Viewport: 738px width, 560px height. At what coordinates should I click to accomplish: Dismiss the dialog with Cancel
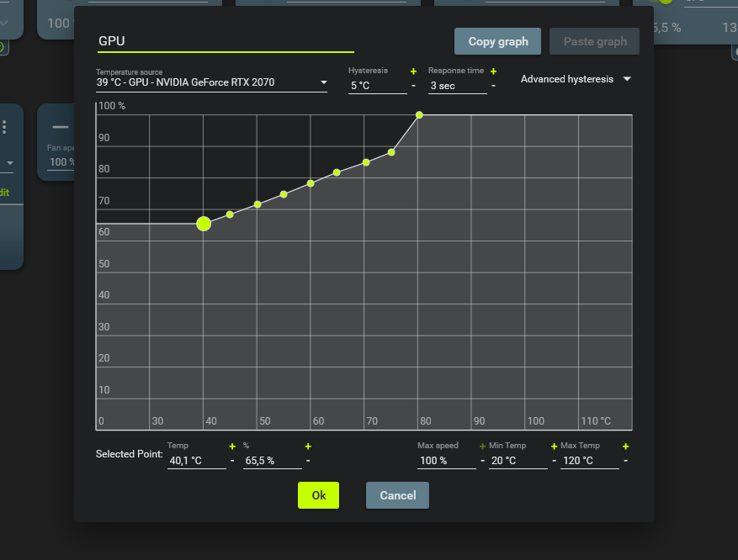[x=396, y=495]
